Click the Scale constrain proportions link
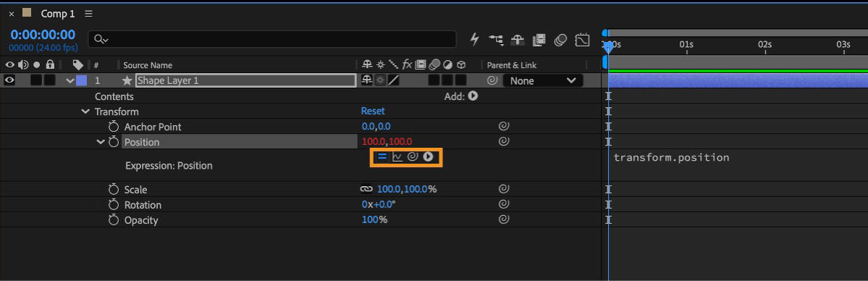Viewport: 868px width, 281px height. pyautogui.click(x=366, y=189)
